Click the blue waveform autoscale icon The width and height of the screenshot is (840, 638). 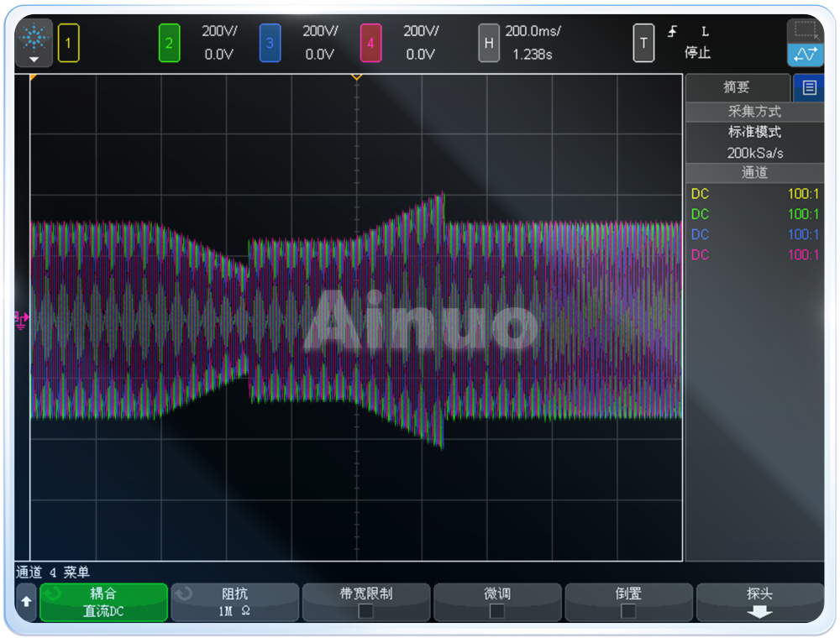(x=806, y=55)
